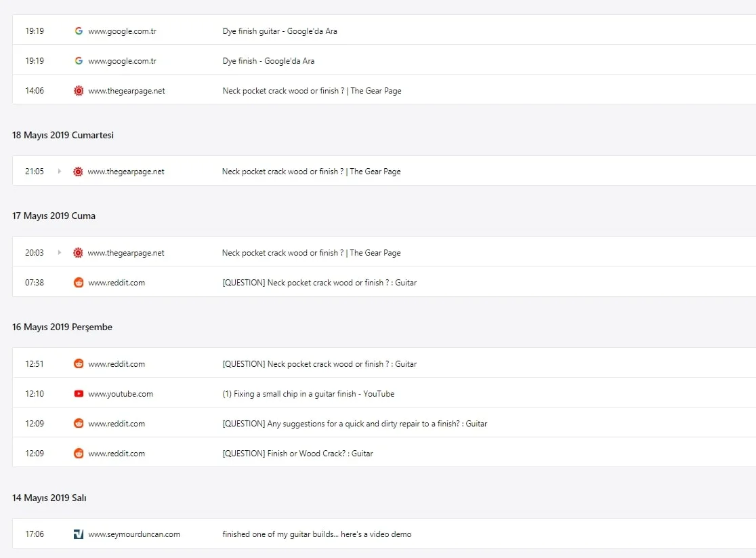
Task: Click the 14:06 timestamp of Gear Page entry
Action: pyautogui.click(x=35, y=91)
